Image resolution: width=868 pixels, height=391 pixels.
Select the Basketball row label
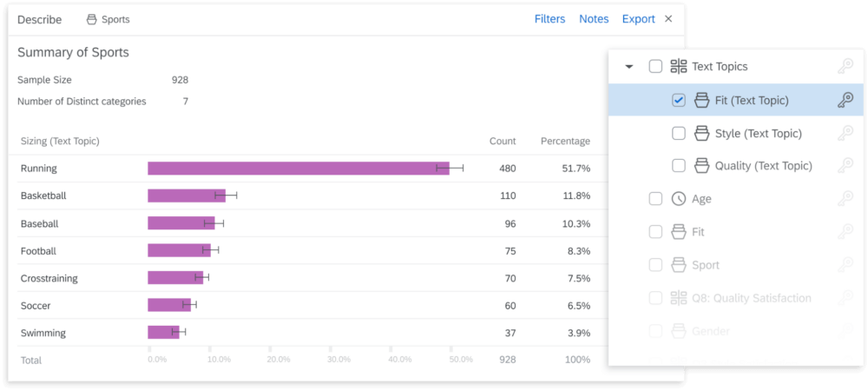click(43, 195)
